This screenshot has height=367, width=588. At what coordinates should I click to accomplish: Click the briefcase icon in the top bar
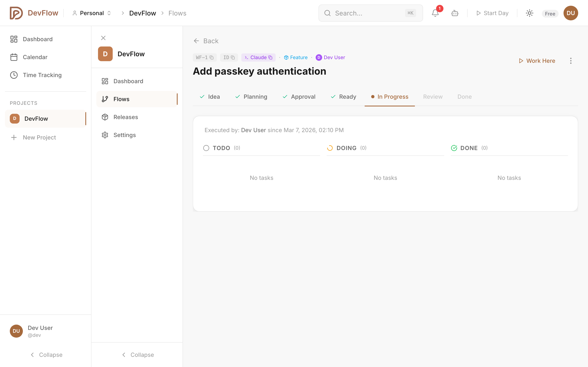(x=455, y=13)
